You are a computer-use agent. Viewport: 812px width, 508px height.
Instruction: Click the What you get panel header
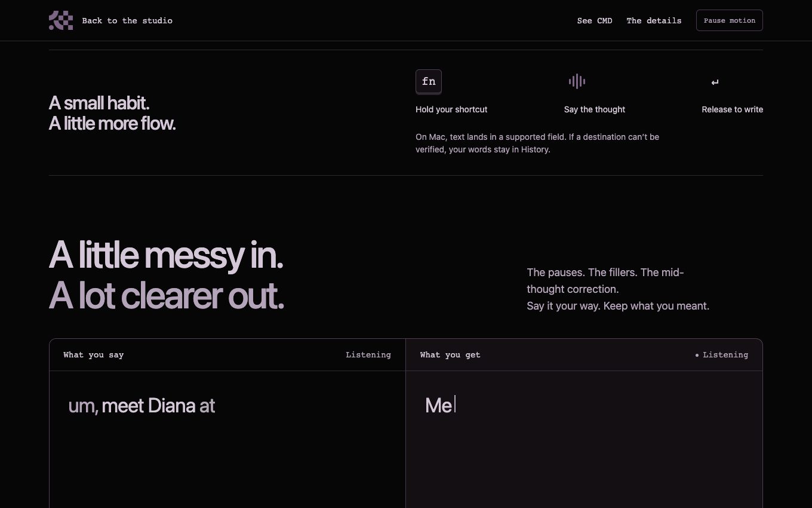point(450,355)
